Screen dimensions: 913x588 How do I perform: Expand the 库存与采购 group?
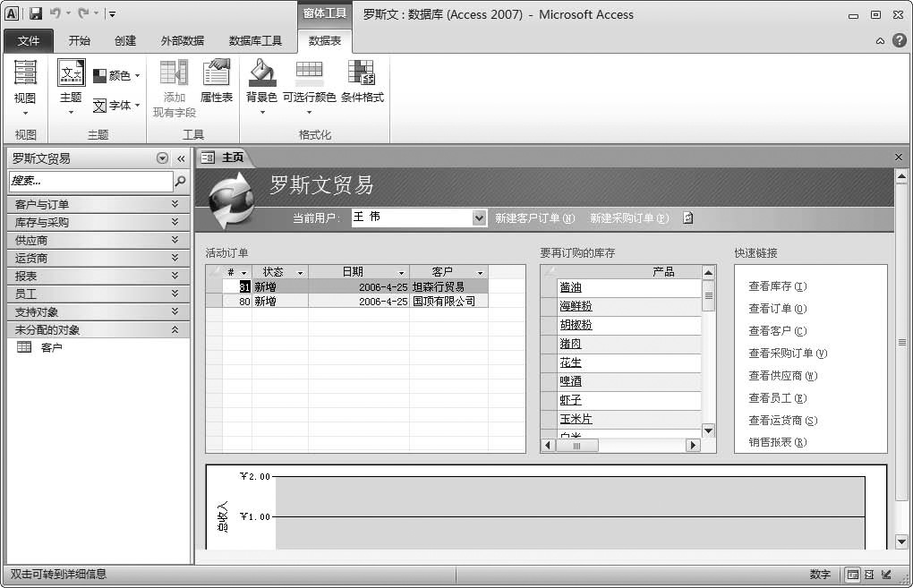click(x=98, y=222)
